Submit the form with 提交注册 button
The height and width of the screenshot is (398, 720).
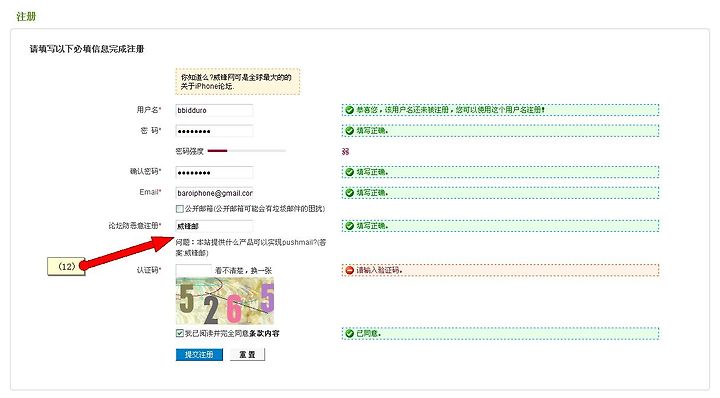pyautogui.click(x=199, y=354)
